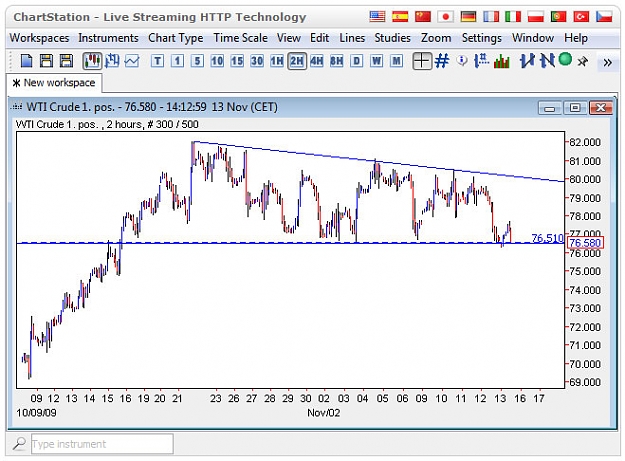Select the Japanese flag language
This screenshot has height=461, width=625.
click(x=446, y=17)
